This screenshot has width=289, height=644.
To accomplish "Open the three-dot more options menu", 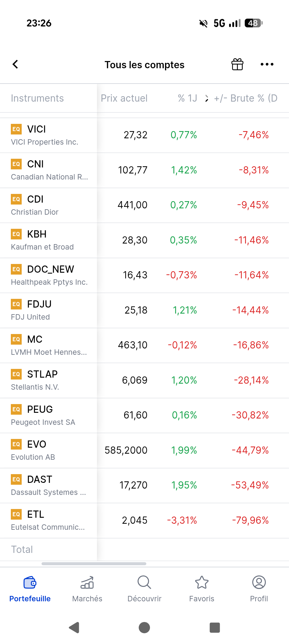I will pos(267,64).
